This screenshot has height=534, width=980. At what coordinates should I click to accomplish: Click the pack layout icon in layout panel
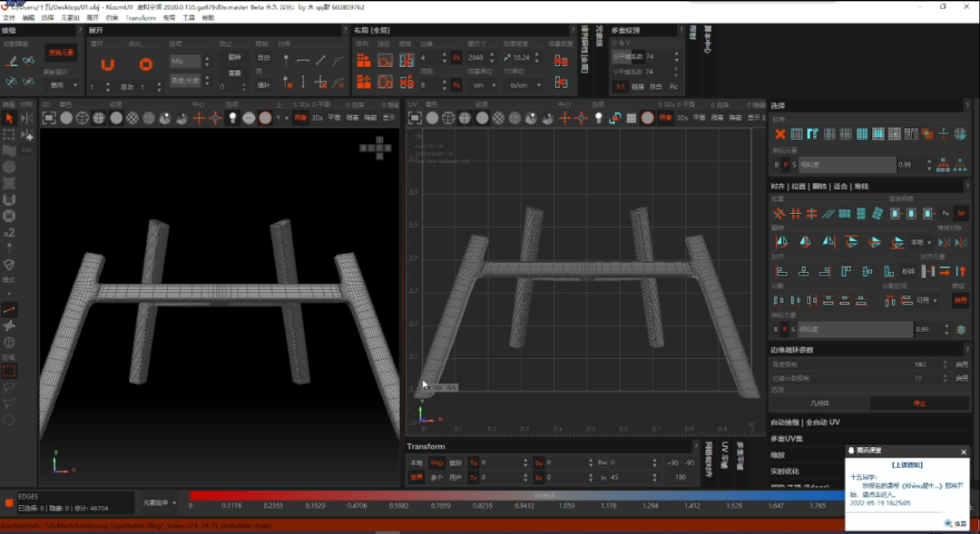tap(363, 61)
